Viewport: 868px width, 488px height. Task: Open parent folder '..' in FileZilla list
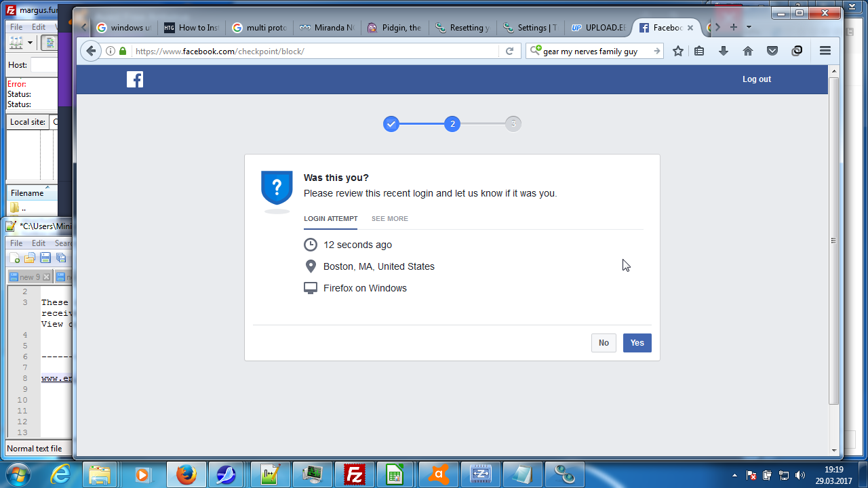(x=18, y=208)
